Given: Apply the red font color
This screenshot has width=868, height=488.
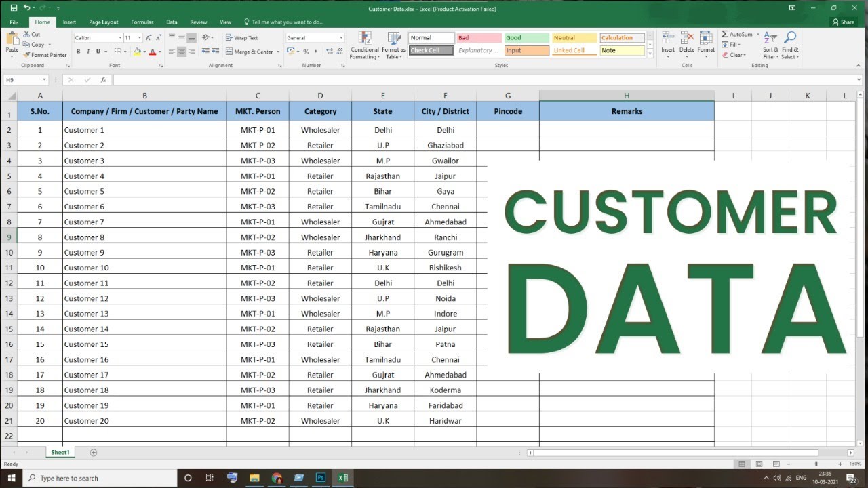Looking at the screenshot, I should pos(152,52).
